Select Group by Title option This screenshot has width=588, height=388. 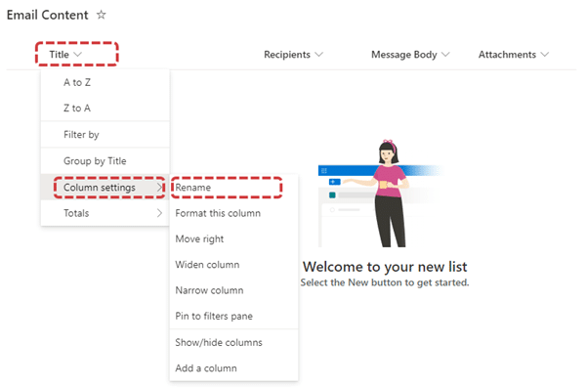coord(105,161)
